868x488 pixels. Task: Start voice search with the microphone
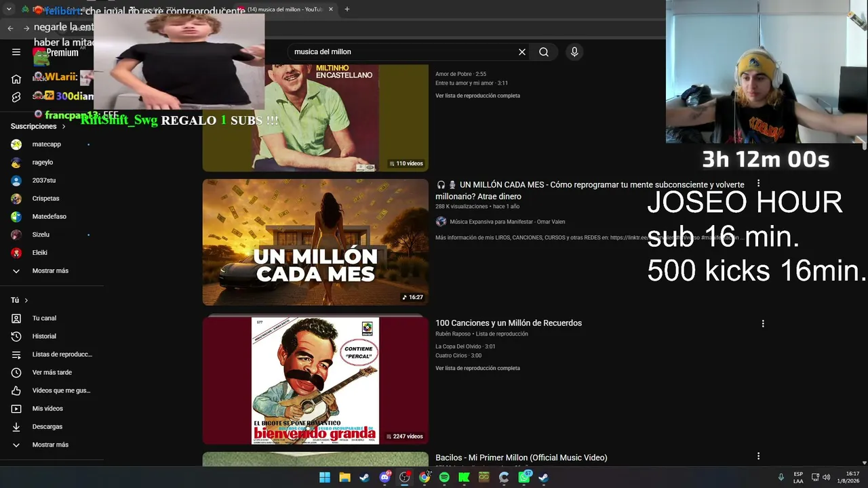574,52
